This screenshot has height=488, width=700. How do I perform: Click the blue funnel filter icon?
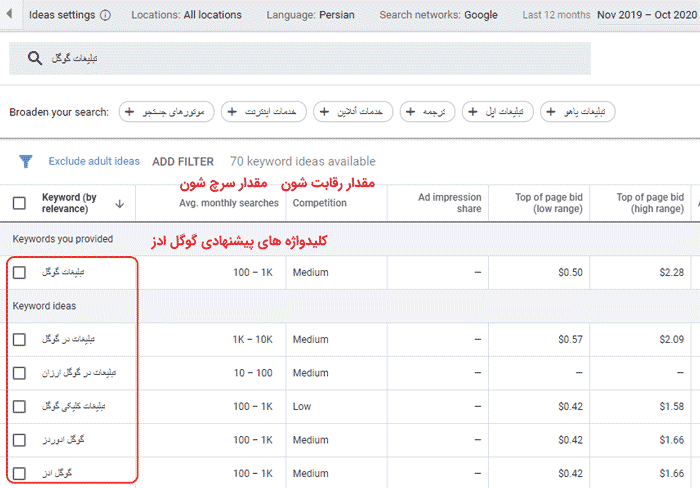(x=27, y=161)
